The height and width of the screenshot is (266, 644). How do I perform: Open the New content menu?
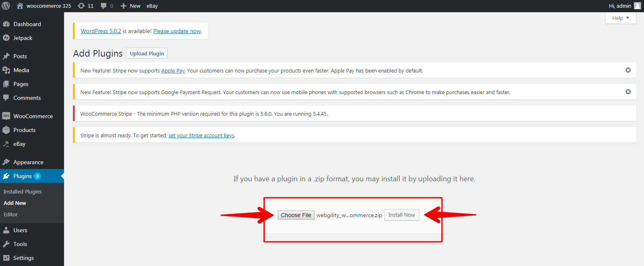131,6
